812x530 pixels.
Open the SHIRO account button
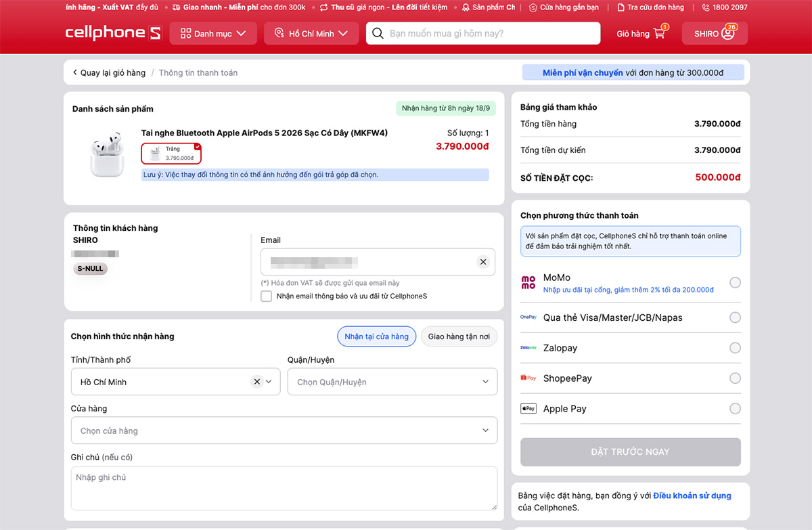[x=715, y=33]
